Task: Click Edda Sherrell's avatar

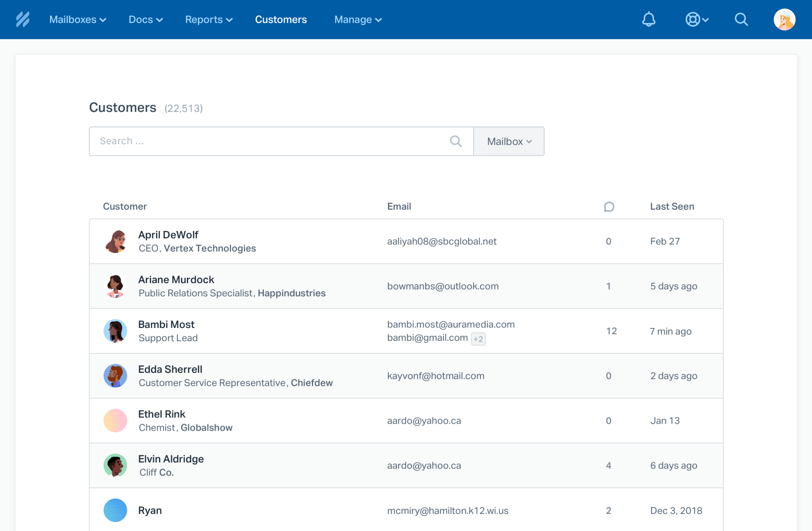Action: [x=115, y=376]
